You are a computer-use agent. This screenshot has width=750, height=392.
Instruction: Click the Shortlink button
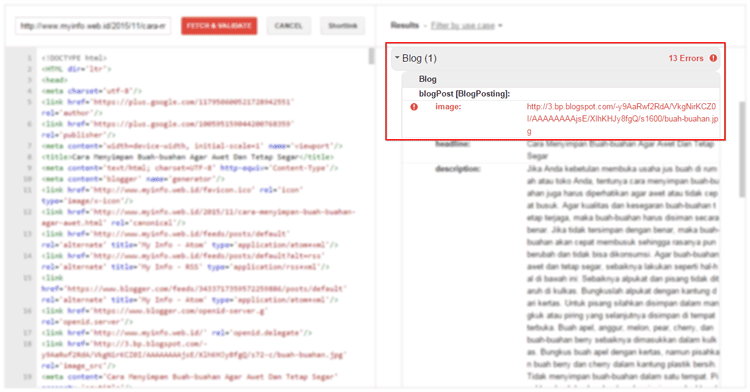coord(342,26)
